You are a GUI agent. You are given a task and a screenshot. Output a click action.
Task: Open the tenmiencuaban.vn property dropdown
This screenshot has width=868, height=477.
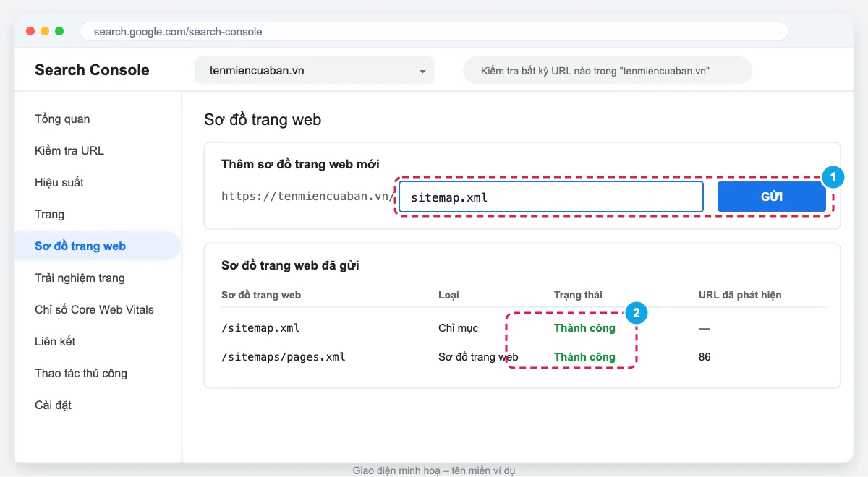click(314, 71)
